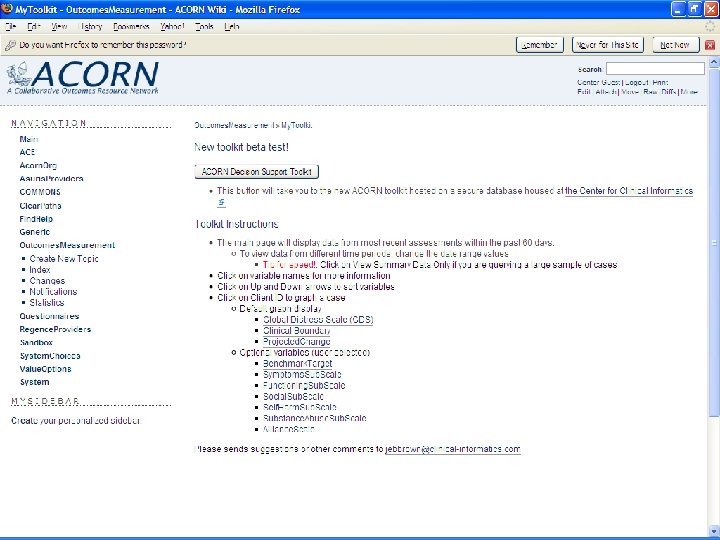Choose Never for This Site
Viewport: 720px width, 540px height.
coord(608,45)
